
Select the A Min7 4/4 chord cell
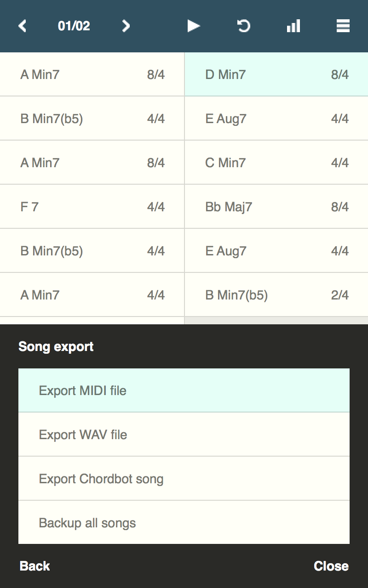tap(92, 295)
